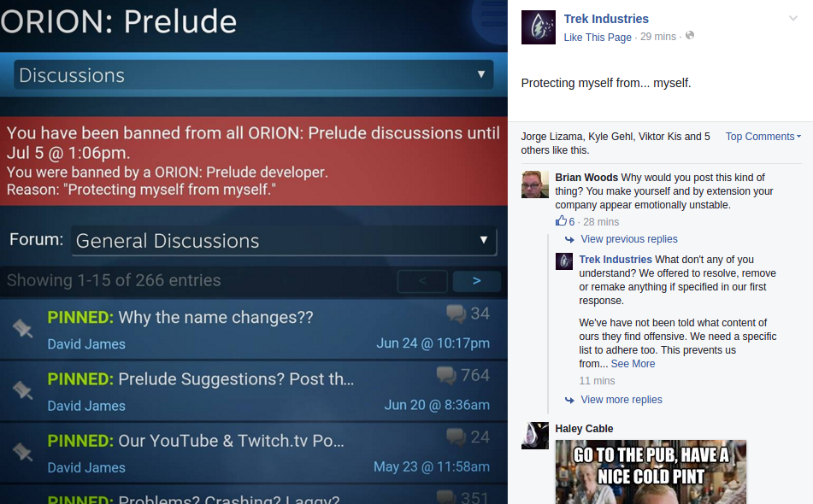Click pin icon of 'Prelude Suggestions?' thread
This screenshot has width=813, height=504.
tap(22, 390)
